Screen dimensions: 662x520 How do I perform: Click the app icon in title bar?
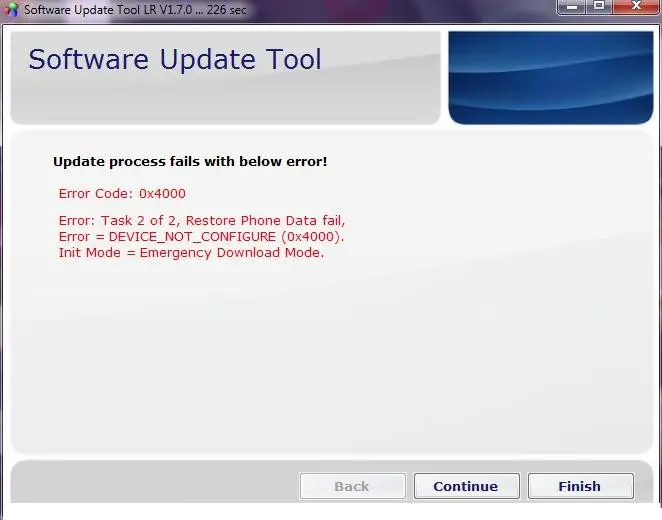point(11,9)
